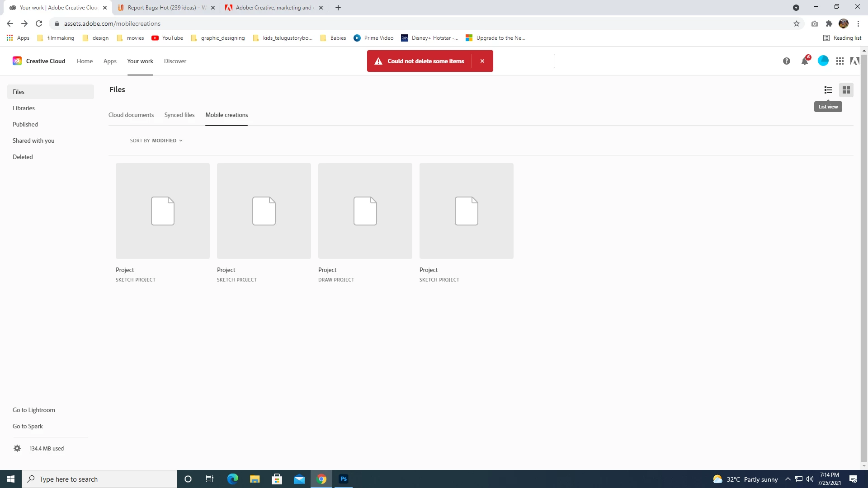The height and width of the screenshot is (488, 868).
Task: Open the cloud sync status icon
Action: click(823, 61)
